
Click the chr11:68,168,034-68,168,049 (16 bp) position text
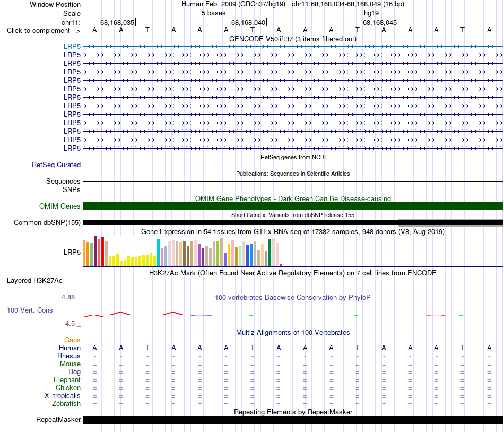point(348,4)
